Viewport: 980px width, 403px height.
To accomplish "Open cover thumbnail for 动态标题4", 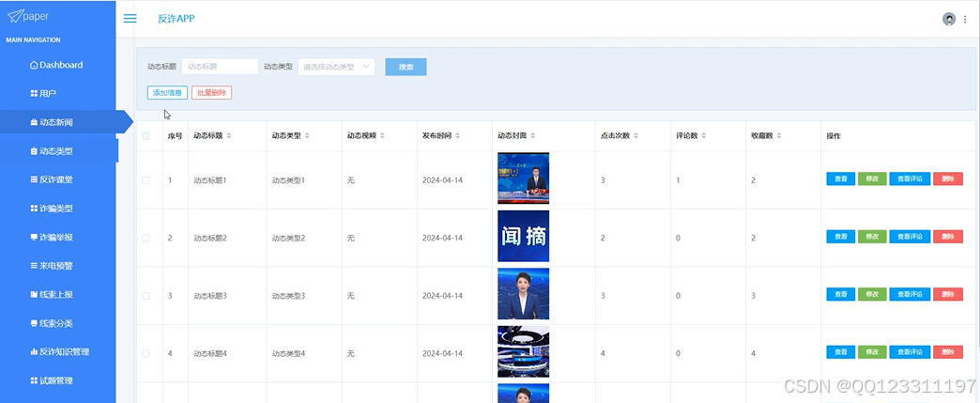I will click(x=523, y=351).
